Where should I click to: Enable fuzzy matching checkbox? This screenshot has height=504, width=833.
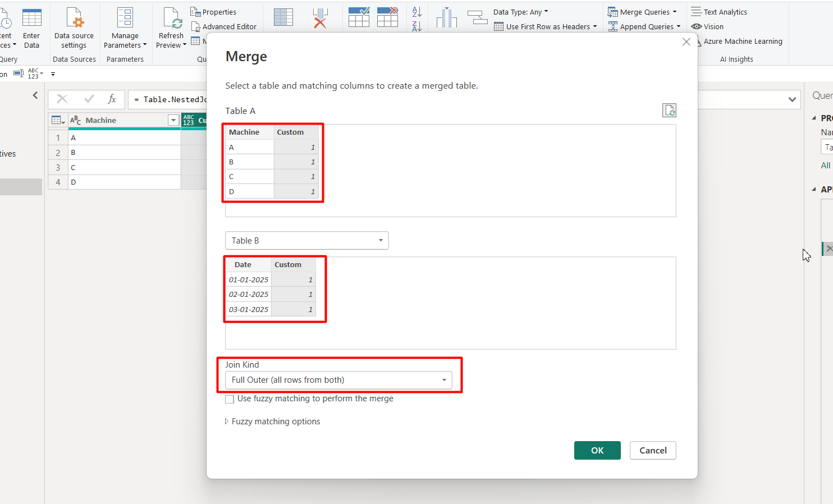point(230,399)
